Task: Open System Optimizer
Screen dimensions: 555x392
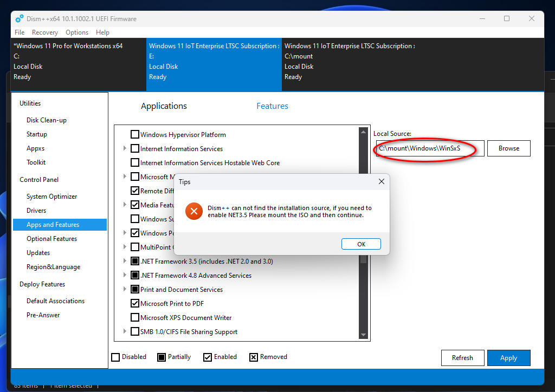Action: (x=51, y=197)
